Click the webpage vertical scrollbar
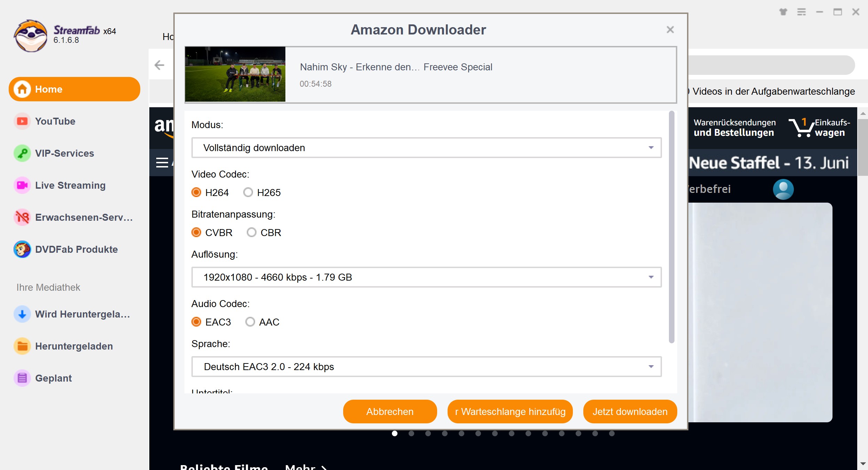Image resolution: width=868 pixels, height=470 pixels. [x=863, y=148]
